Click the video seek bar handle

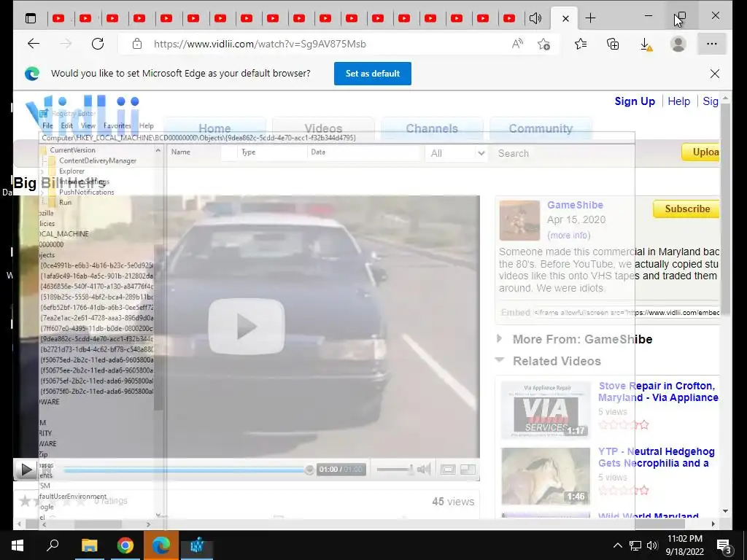click(x=309, y=470)
